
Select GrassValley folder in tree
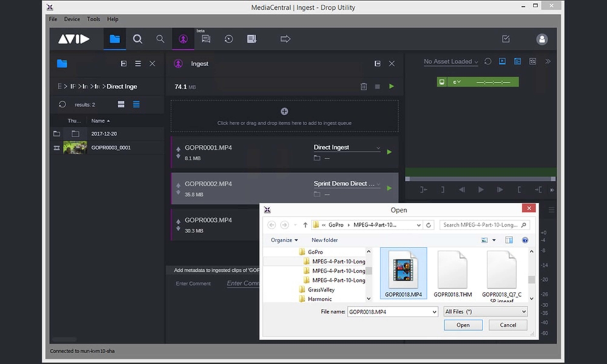pyautogui.click(x=321, y=289)
